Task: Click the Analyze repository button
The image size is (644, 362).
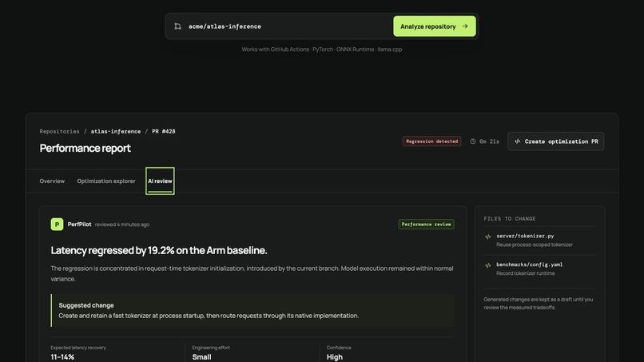Action: click(435, 26)
